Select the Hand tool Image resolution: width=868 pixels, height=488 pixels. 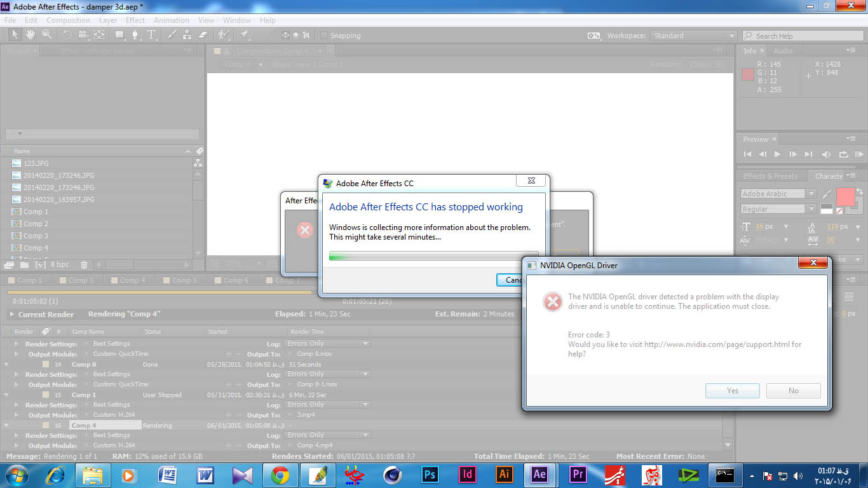point(31,35)
